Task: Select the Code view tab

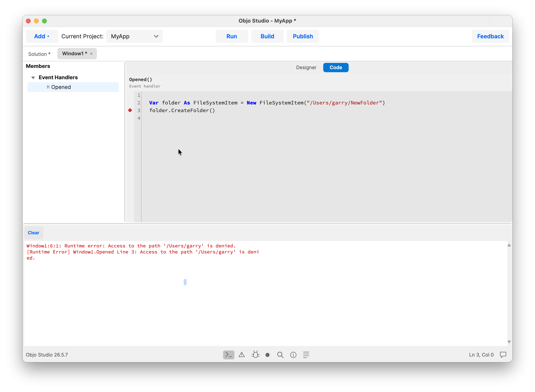Action: (336, 67)
